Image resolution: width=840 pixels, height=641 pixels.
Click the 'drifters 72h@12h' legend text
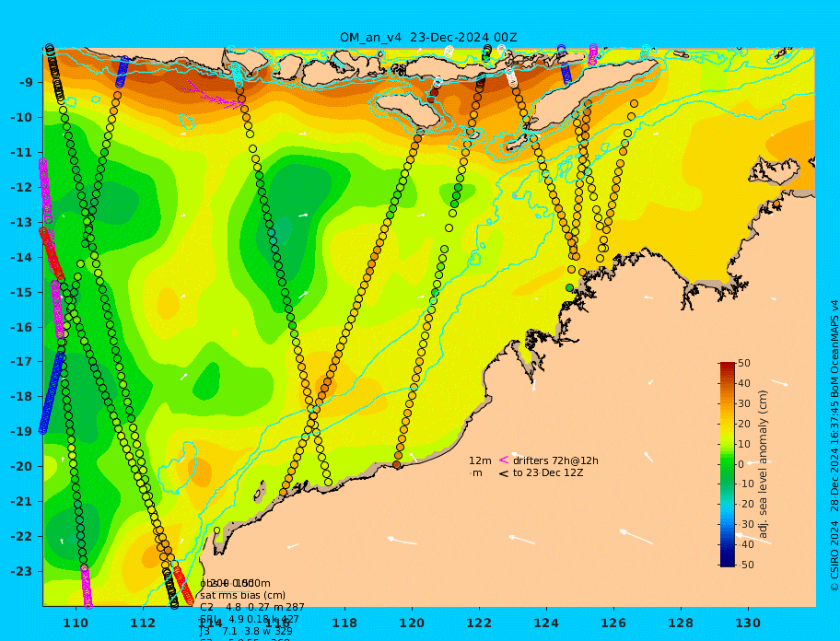[x=555, y=460]
